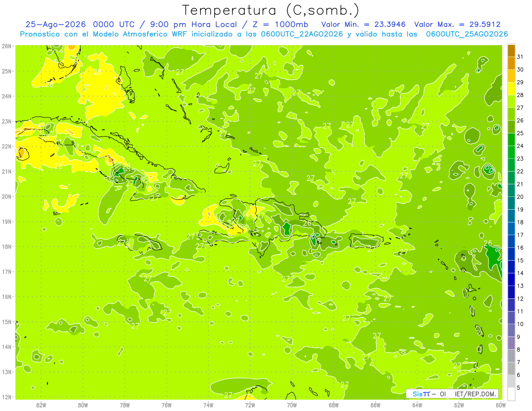The height and width of the screenshot is (411, 532).
Task: Click the purple color bar segment between 9 and 10
Action: (x=511, y=331)
